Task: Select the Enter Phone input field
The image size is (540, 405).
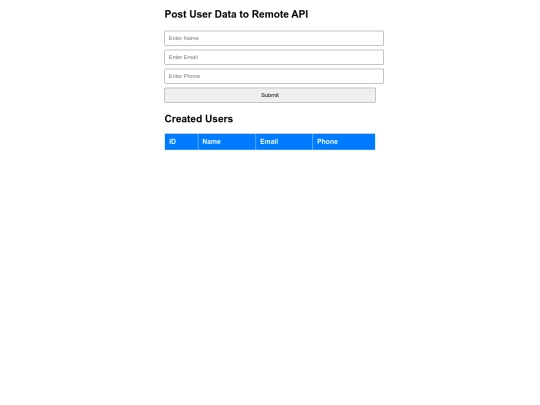Action: 274,76
